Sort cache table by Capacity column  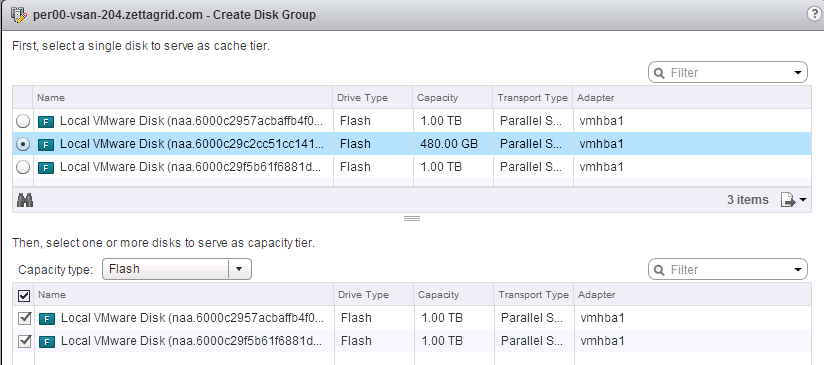(453, 98)
